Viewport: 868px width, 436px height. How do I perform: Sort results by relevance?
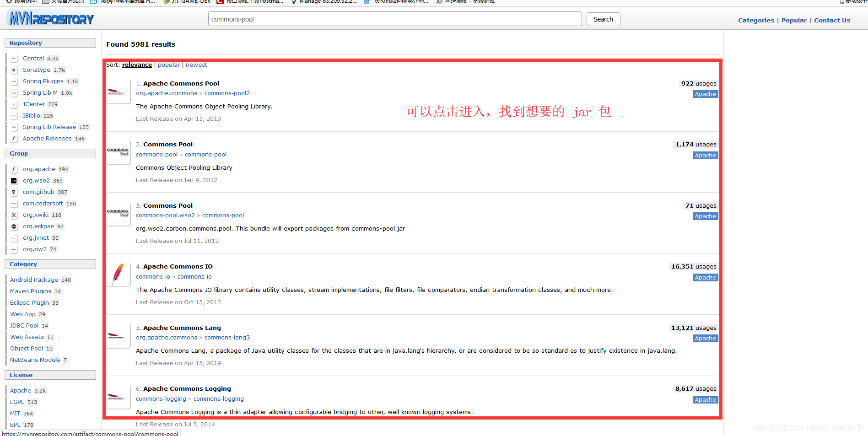click(137, 65)
